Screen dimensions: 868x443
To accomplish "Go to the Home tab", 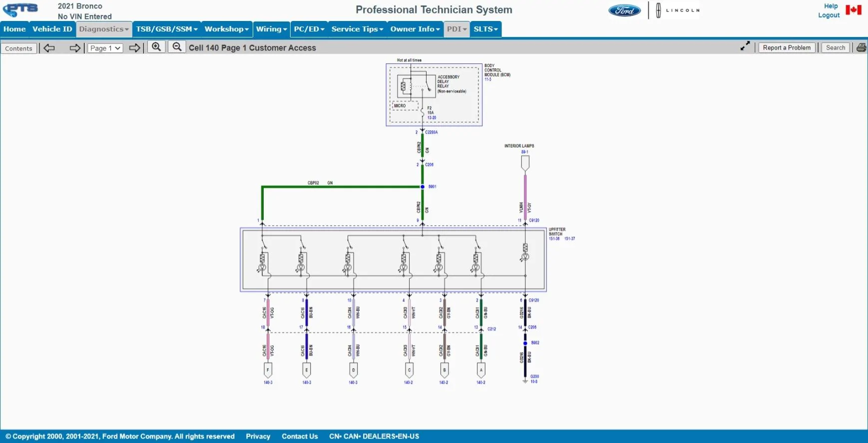I will click(x=14, y=29).
